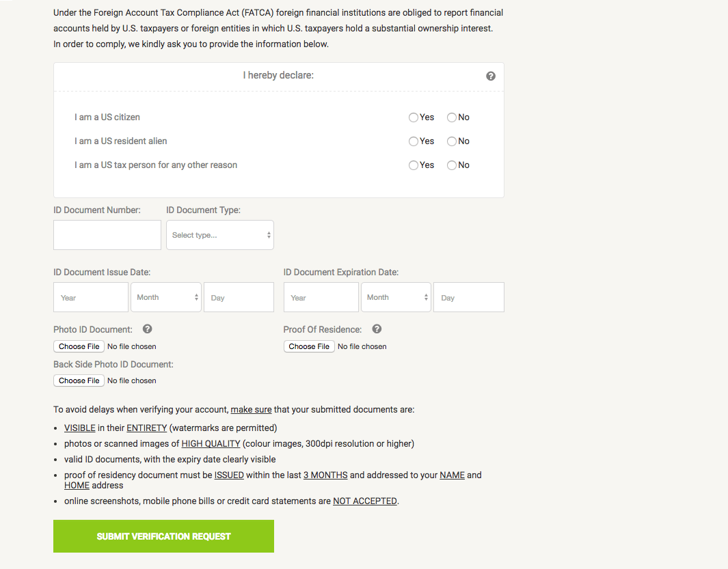Click the Issue Date Day field
The height and width of the screenshot is (569, 728).
point(239,297)
